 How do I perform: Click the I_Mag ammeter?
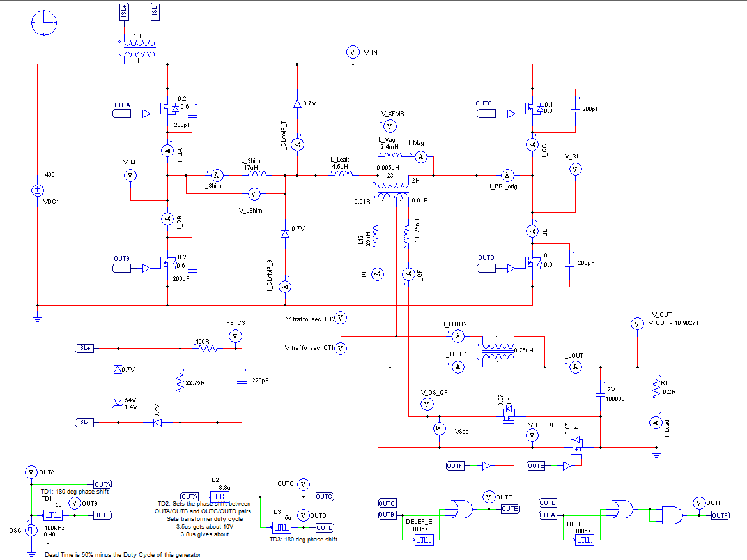tap(420, 156)
